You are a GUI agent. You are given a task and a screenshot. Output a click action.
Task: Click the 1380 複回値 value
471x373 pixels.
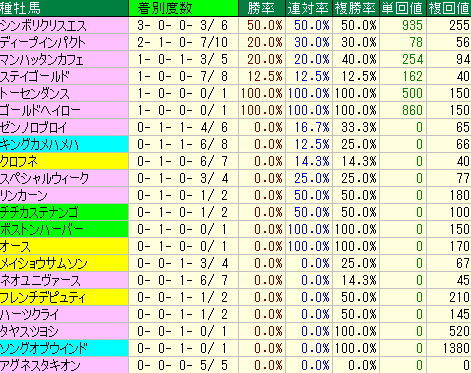[x=456, y=348]
